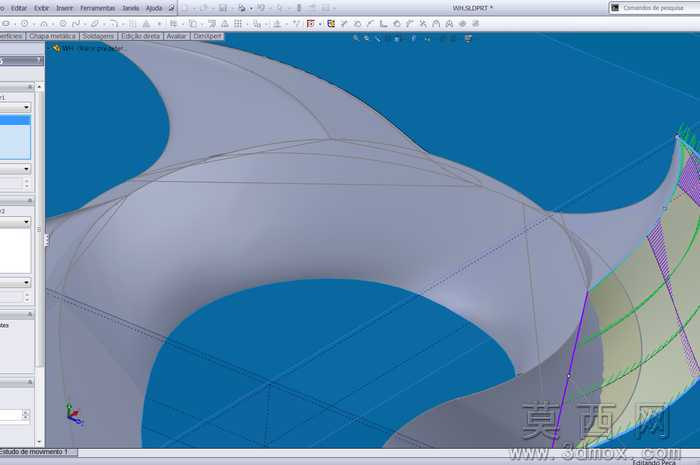This screenshot has height=465, width=700.
Task: Switch to the DimXpert tab
Action: tap(208, 36)
